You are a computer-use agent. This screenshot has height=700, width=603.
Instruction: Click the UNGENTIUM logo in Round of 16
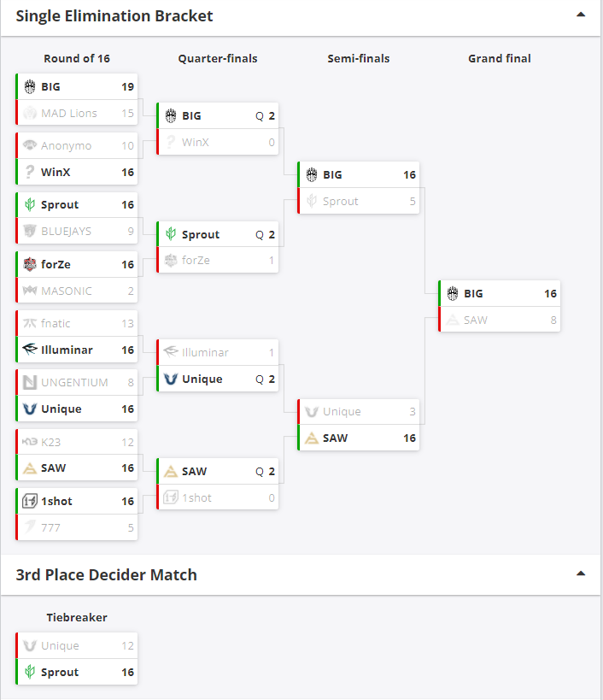coord(29,382)
